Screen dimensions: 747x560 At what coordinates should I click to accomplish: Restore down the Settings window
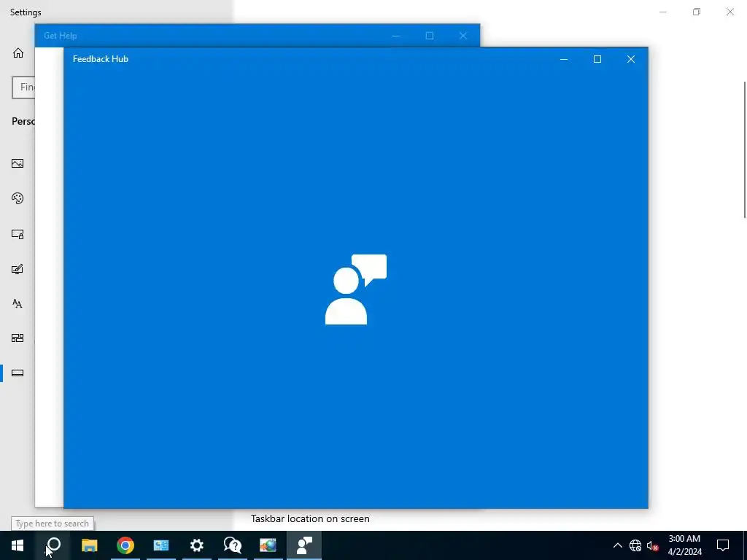coord(697,12)
